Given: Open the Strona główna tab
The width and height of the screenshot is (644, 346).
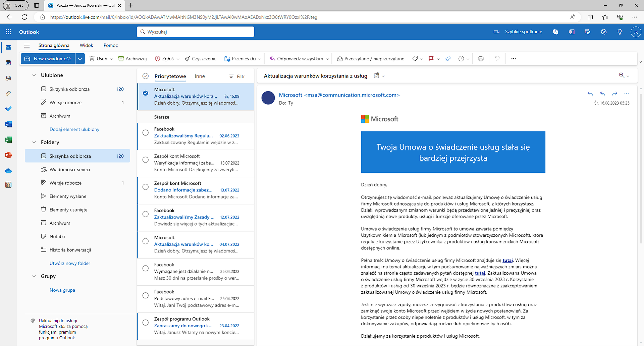Looking at the screenshot, I should click(54, 46).
